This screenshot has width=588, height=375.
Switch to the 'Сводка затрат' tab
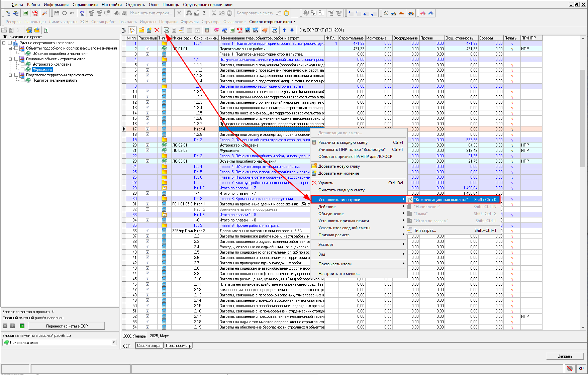click(150, 346)
